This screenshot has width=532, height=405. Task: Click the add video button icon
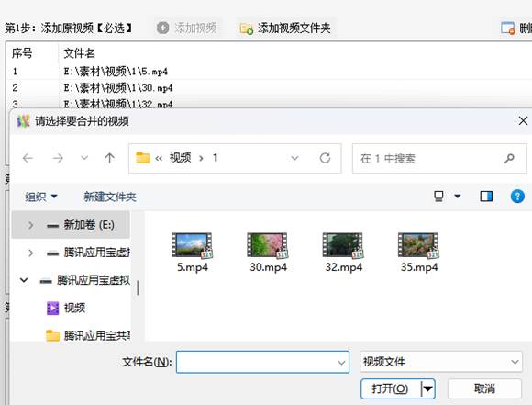click(163, 28)
